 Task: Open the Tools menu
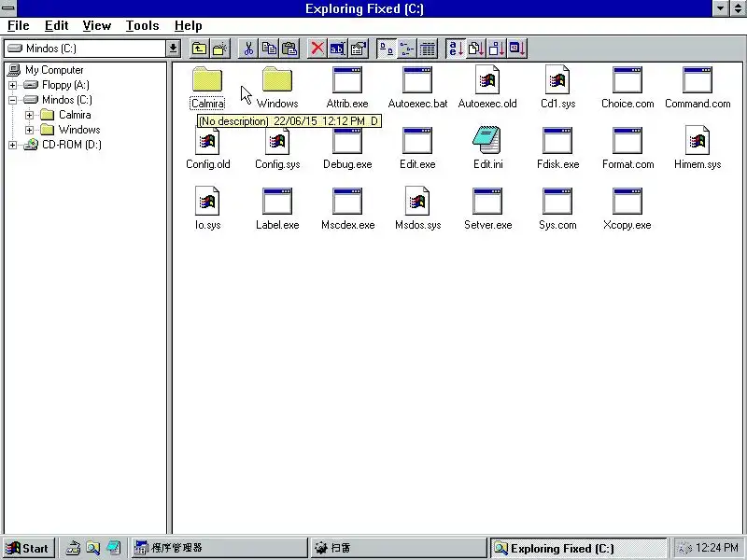143,26
